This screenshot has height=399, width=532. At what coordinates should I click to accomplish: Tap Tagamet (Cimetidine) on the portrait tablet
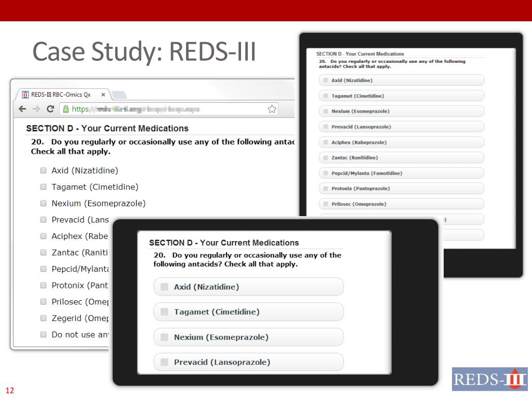click(x=402, y=96)
